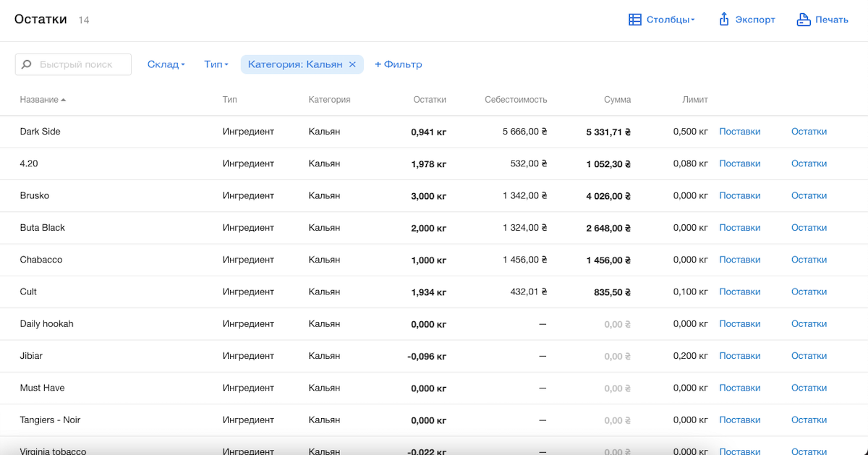
Task: Click the export share icon
Action: coord(723,20)
